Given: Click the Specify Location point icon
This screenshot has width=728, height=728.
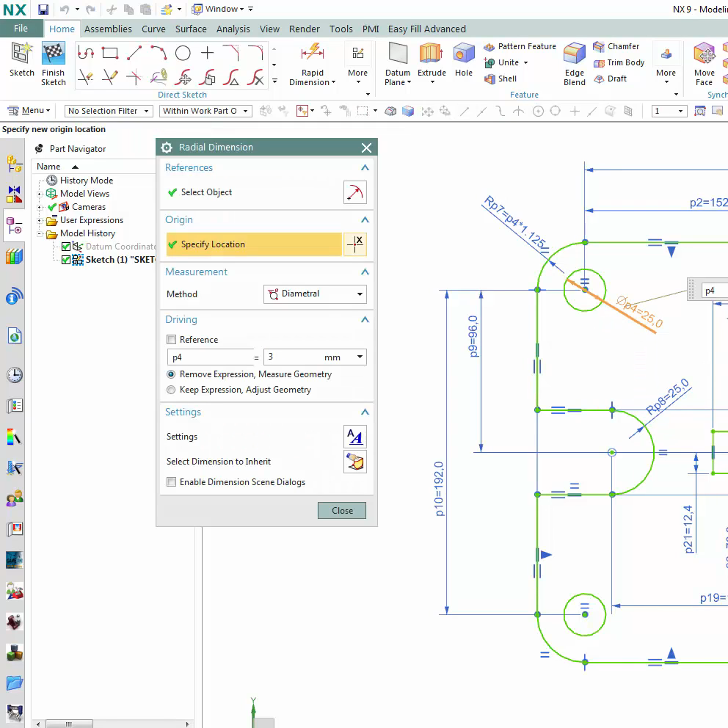Looking at the screenshot, I should [x=354, y=244].
